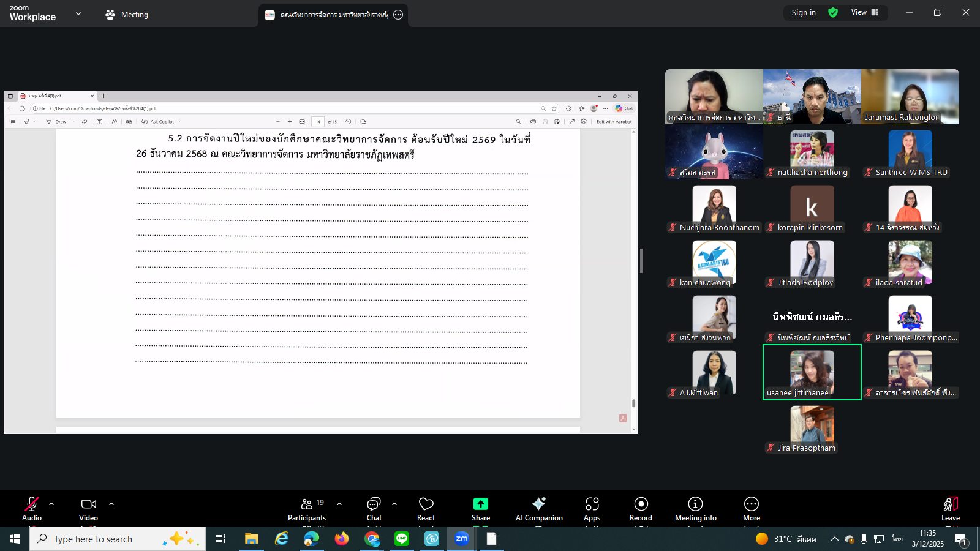Open AI Companion
This screenshot has height=551, width=980.
(539, 509)
